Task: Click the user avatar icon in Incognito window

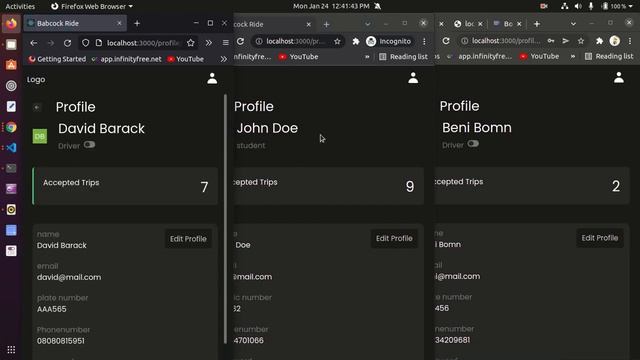Action: (x=413, y=78)
